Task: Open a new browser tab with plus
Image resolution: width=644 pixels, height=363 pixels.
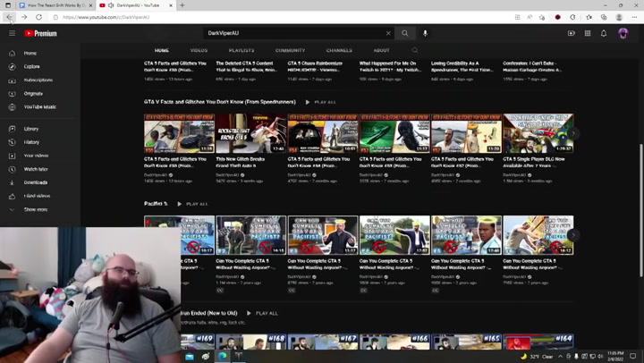Action: click(182, 5)
